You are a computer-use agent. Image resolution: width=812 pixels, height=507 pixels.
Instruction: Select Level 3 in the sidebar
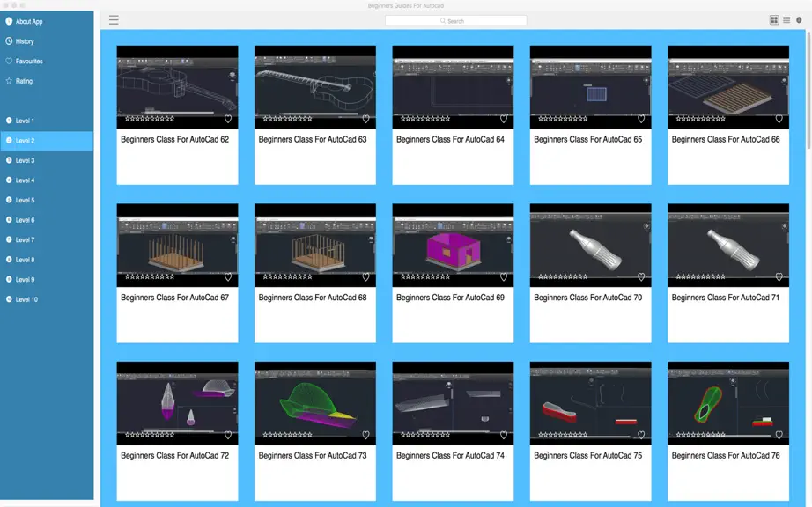tap(47, 160)
